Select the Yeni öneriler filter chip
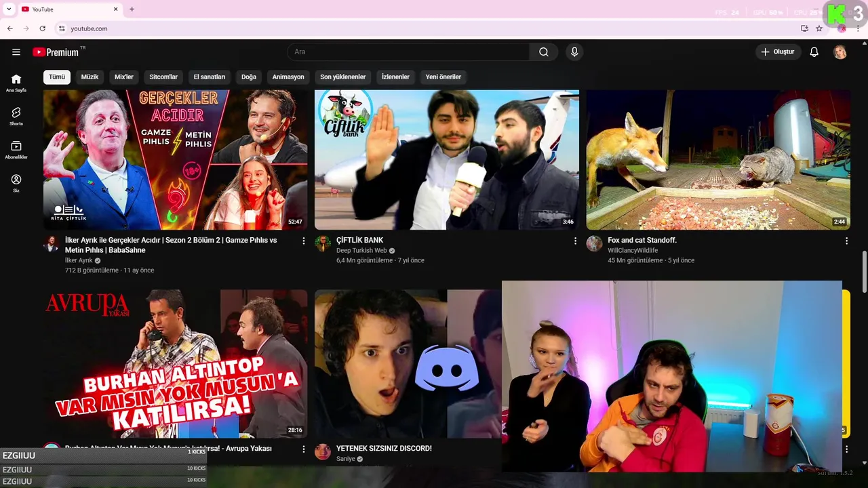Viewport: 868px width, 488px height. 443,77
